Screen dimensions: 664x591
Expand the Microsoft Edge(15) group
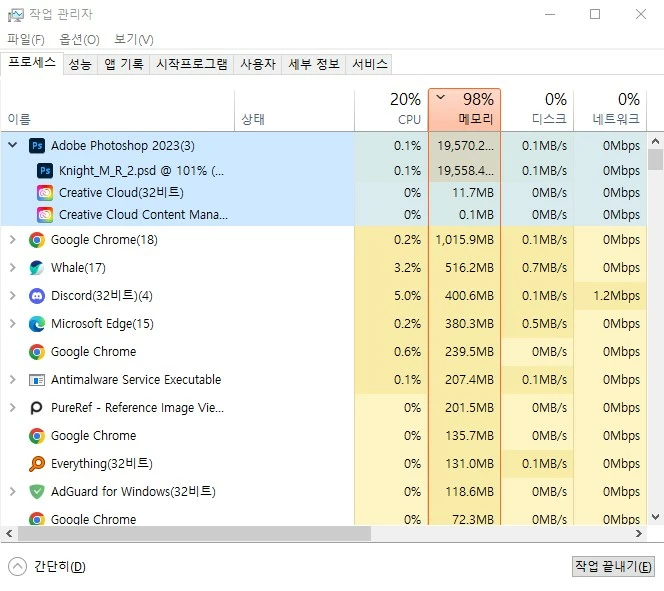coord(13,323)
